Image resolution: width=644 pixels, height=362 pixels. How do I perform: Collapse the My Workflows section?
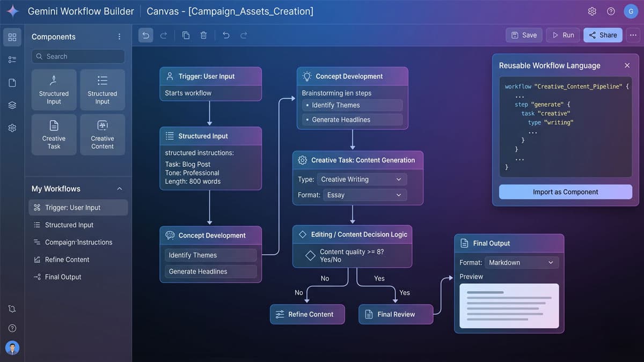(x=119, y=189)
